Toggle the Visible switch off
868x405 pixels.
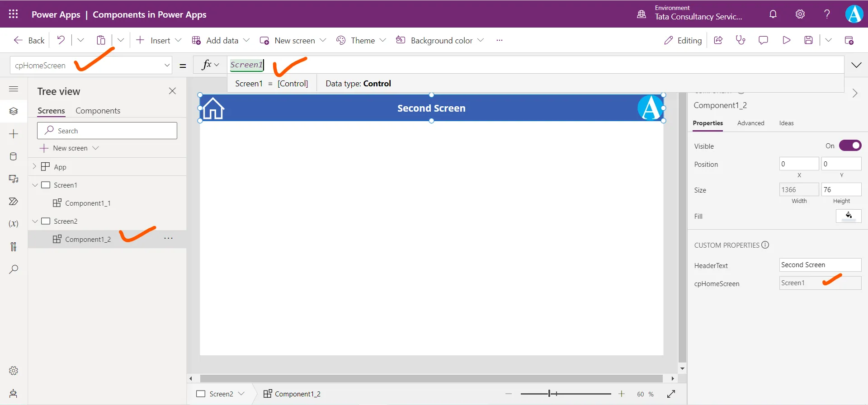pos(850,146)
